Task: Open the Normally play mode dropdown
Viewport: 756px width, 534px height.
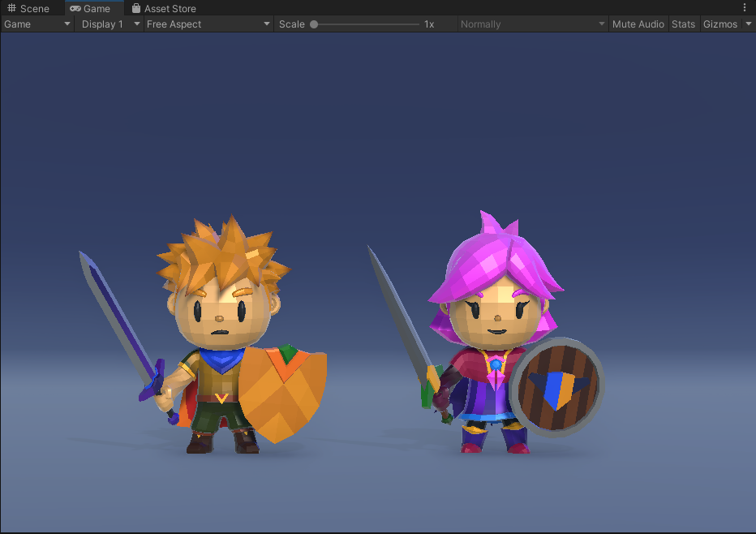Action: coord(532,24)
